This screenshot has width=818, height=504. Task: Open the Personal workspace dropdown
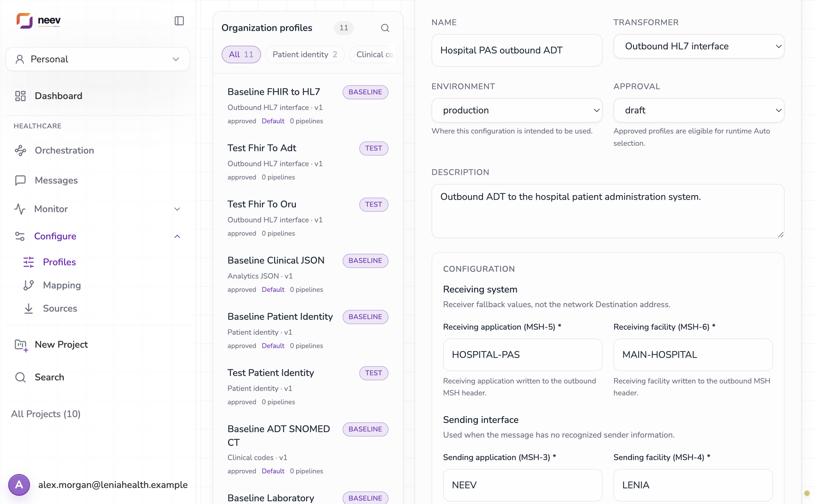(98, 59)
